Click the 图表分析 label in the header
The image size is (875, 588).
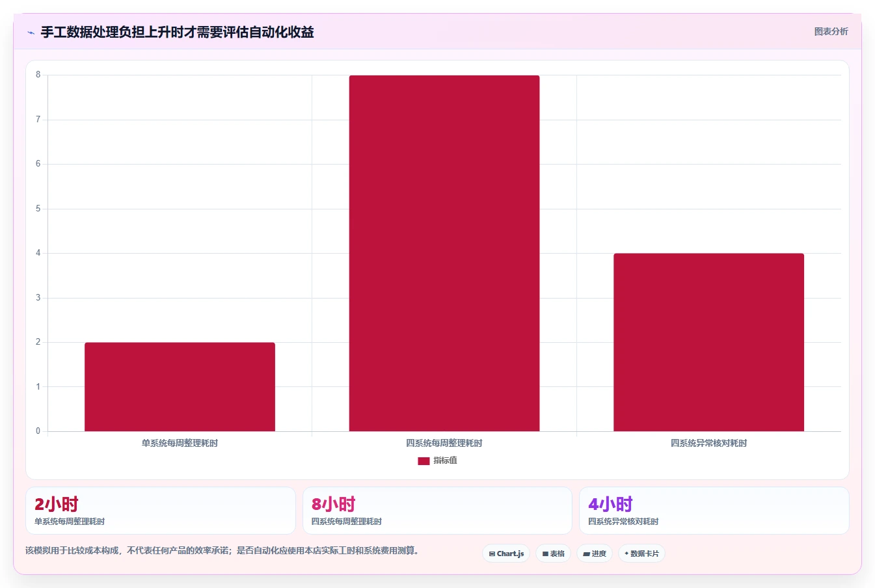pyautogui.click(x=831, y=31)
